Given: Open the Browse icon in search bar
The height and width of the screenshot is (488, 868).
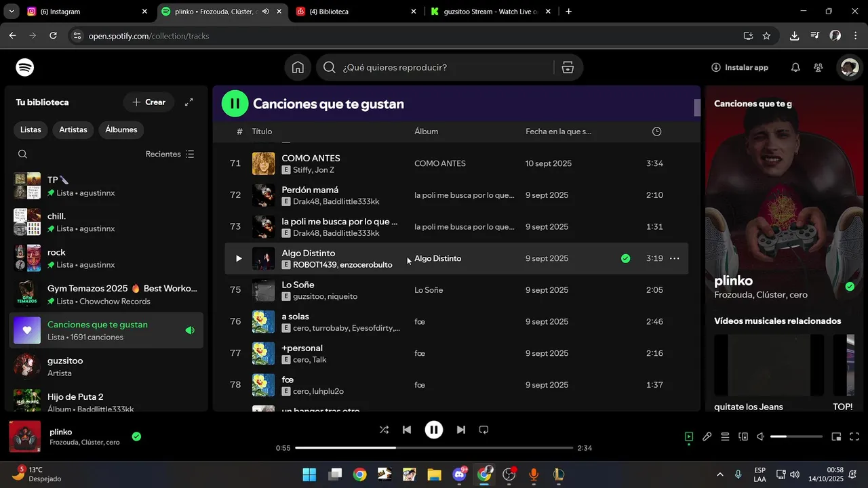Looking at the screenshot, I should 568,67.
